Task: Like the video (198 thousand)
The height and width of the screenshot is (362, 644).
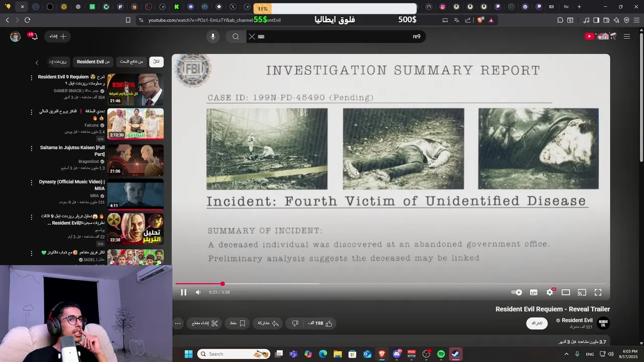Action: click(320, 323)
